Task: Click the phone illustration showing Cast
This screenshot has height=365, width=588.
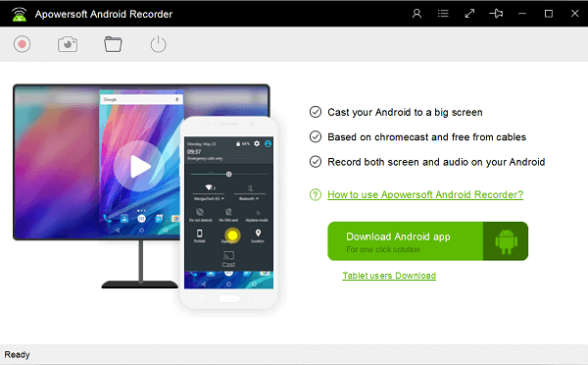Action: pos(228,213)
